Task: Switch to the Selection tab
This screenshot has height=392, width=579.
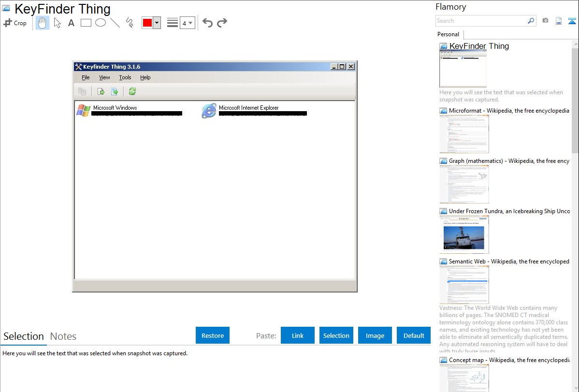Action: (x=24, y=336)
